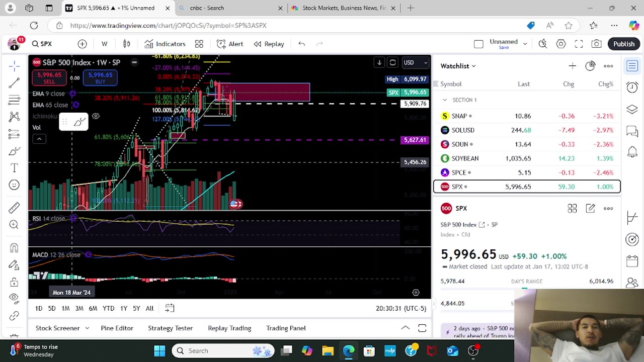Toggle EMA 65 close indicator visibility
Image resolution: width=644 pixels, height=362 pixels.
coord(76,105)
